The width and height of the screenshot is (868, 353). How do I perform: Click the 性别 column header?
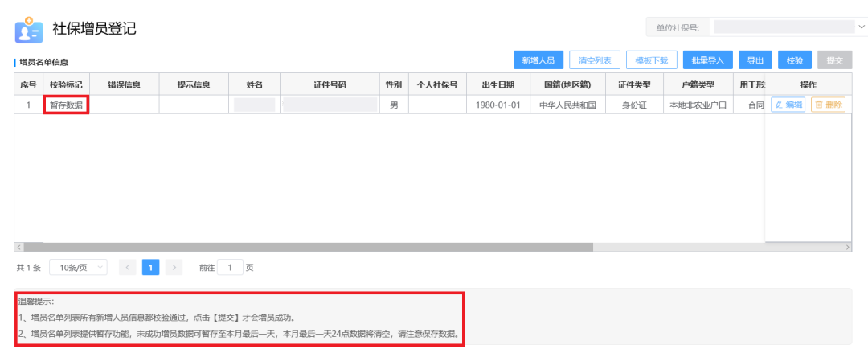pyautogui.click(x=394, y=84)
